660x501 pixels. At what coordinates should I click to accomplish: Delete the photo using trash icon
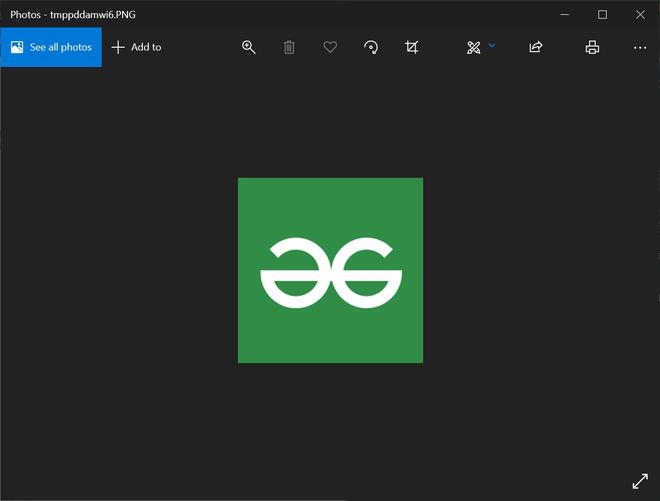[289, 47]
